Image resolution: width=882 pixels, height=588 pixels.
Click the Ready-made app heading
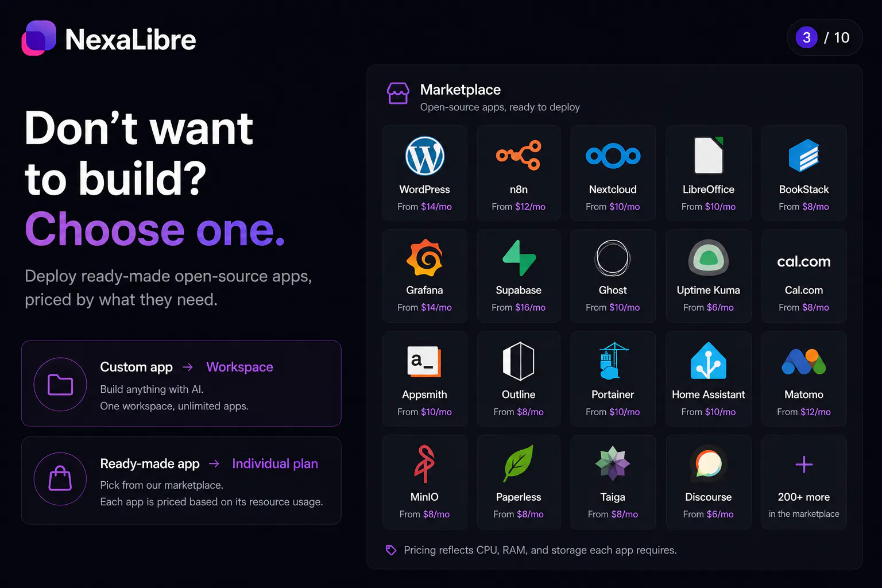click(150, 463)
